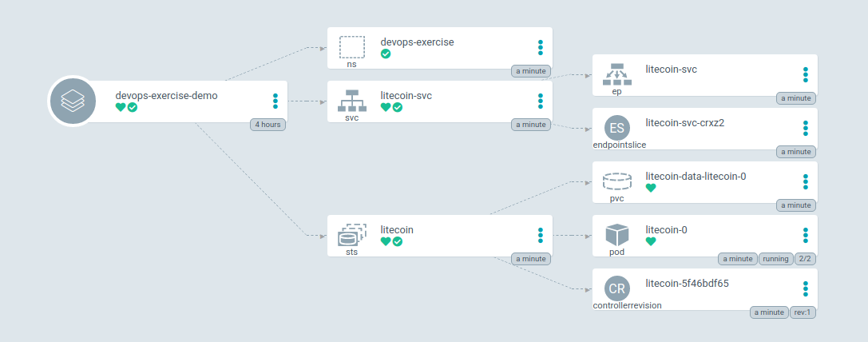Click health heart on litecoin sts
This screenshot has height=342, width=868.
(385, 241)
